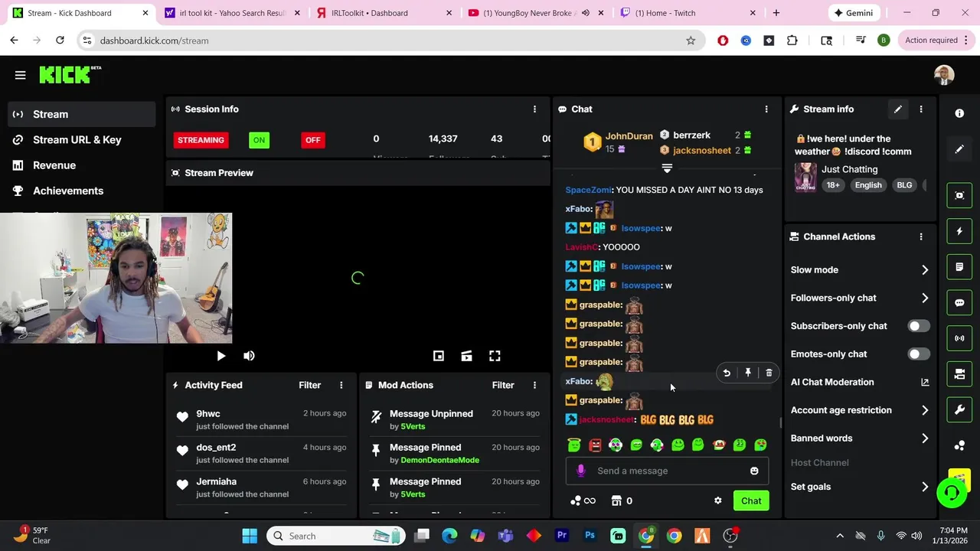Viewport: 980px width, 551px height.
Task: Play the stream preview
Action: [x=220, y=356]
